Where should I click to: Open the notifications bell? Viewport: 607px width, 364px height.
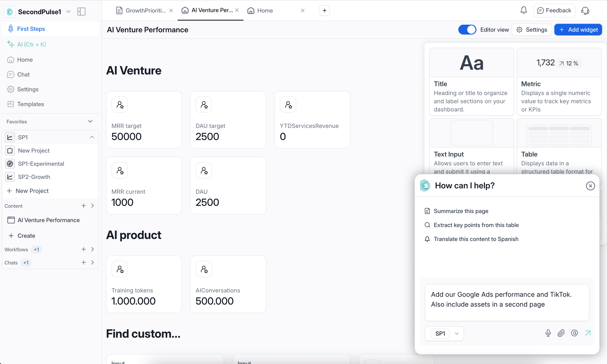(523, 10)
